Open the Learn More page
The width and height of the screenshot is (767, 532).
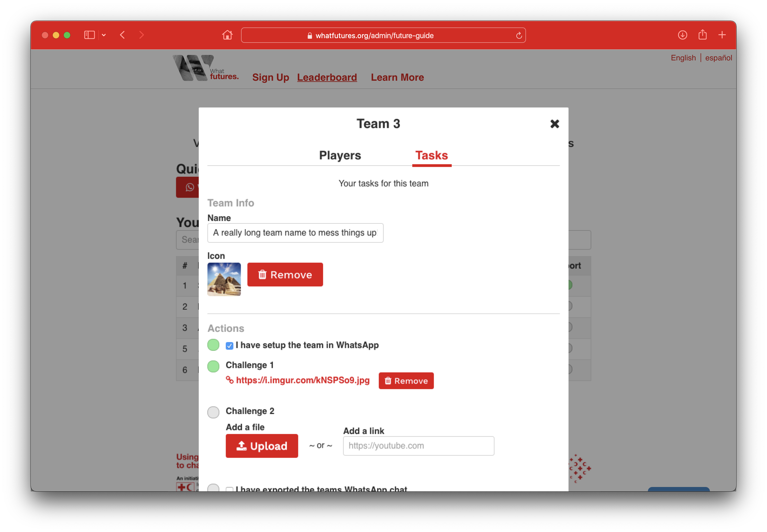coord(397,77)
